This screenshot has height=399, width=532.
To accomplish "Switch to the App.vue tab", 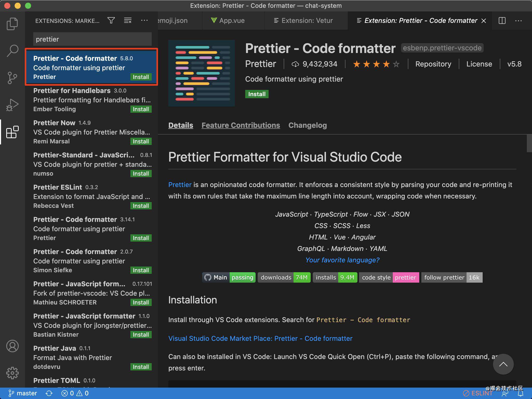I will tap(234, 21).
